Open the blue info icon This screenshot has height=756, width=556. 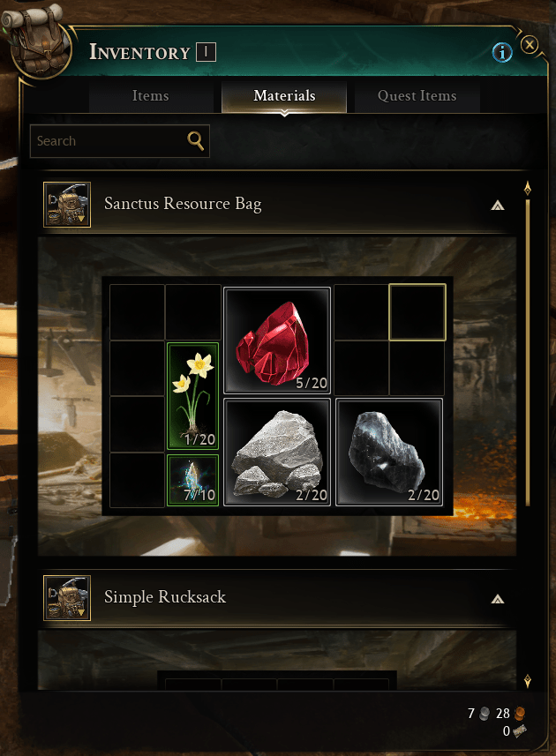[502, 51]
